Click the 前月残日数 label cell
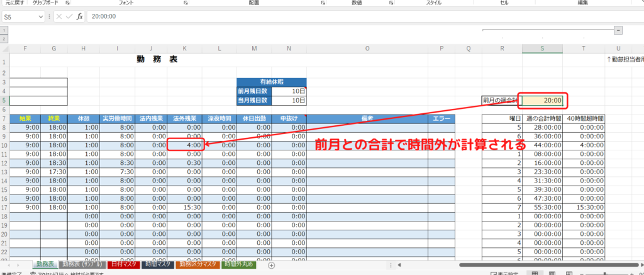The image size is (644, 275). tap(254, 91)
